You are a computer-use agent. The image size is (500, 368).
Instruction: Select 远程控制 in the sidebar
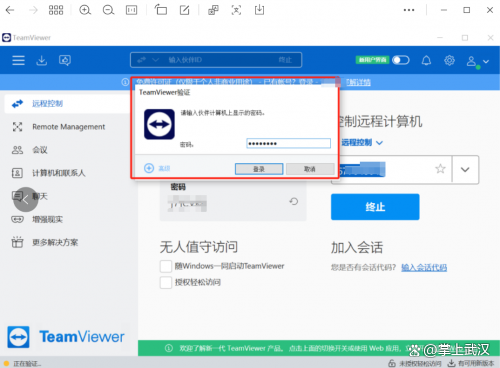pos(67,104)
